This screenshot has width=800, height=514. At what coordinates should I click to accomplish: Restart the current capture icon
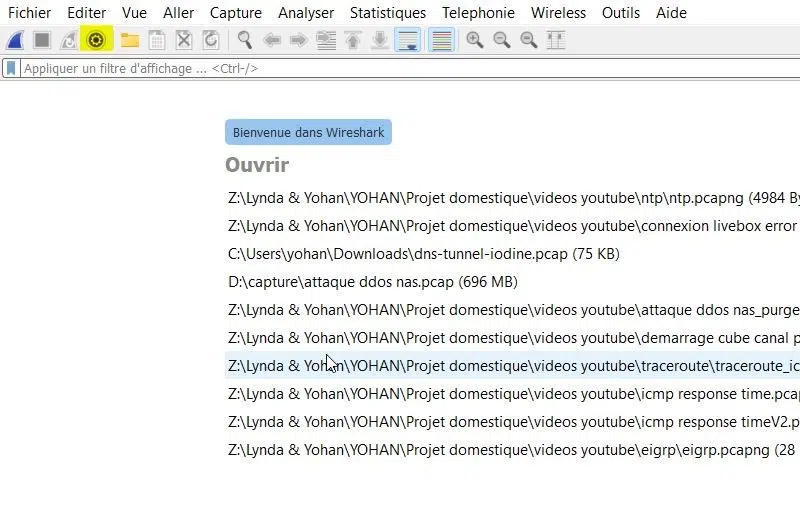click(x=68, y=40)
